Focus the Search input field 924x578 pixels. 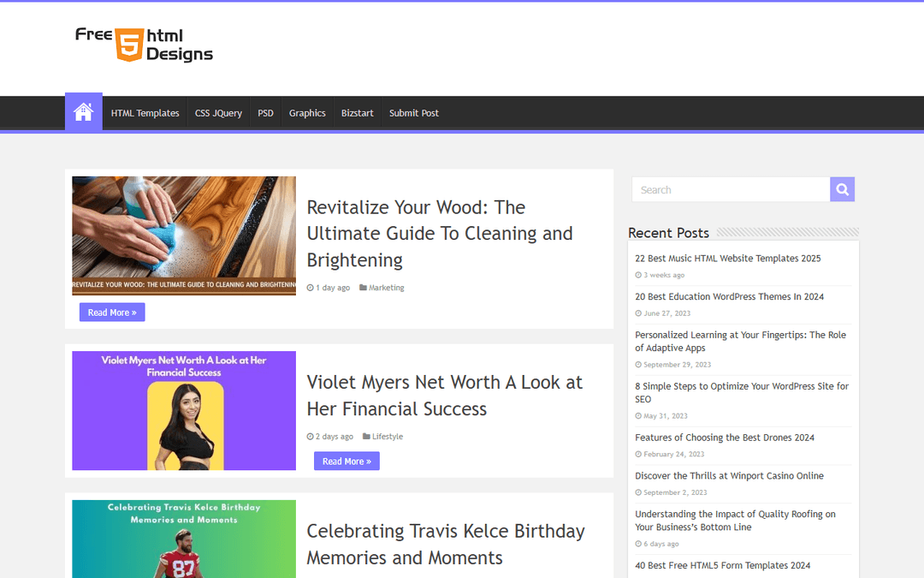tap(731, 189)
